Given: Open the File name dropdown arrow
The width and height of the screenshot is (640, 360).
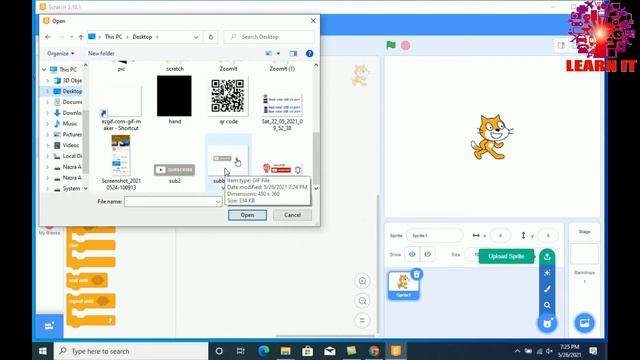Looking at the screenshot, I should [218, 202].
